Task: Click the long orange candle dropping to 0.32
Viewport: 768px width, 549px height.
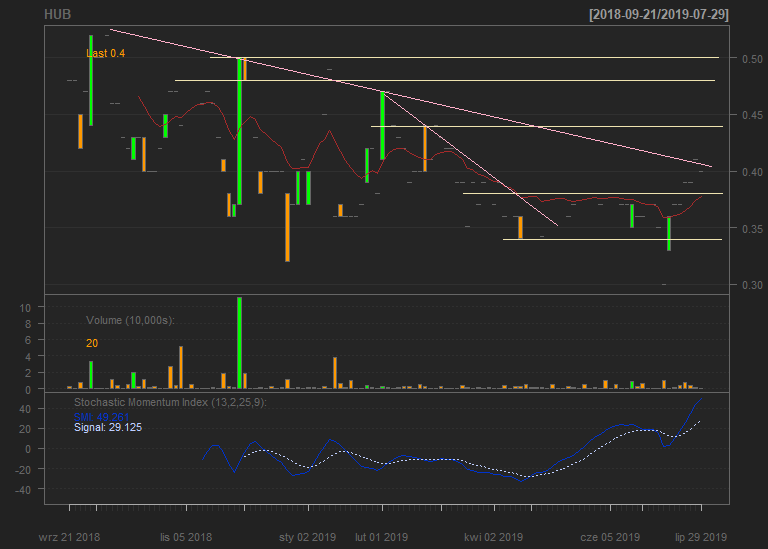Action: (288, 227)
